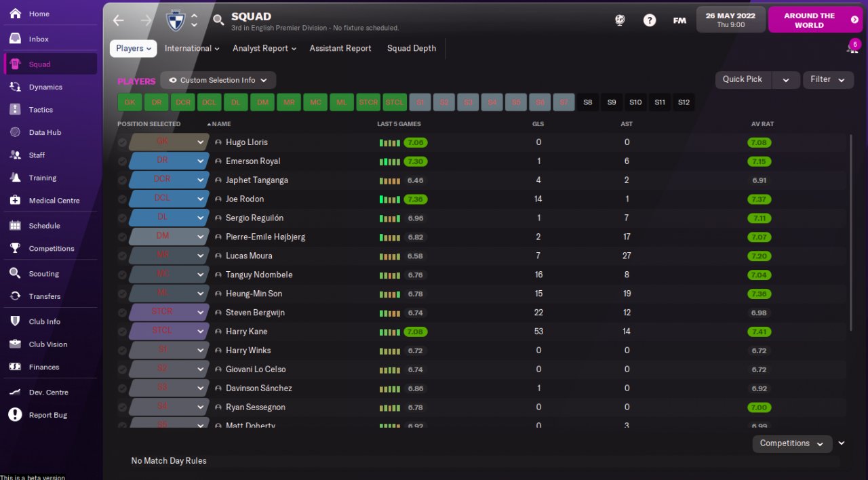Open the notifications bell with badge 5
868x480 pixels.
tap(852, 47)
